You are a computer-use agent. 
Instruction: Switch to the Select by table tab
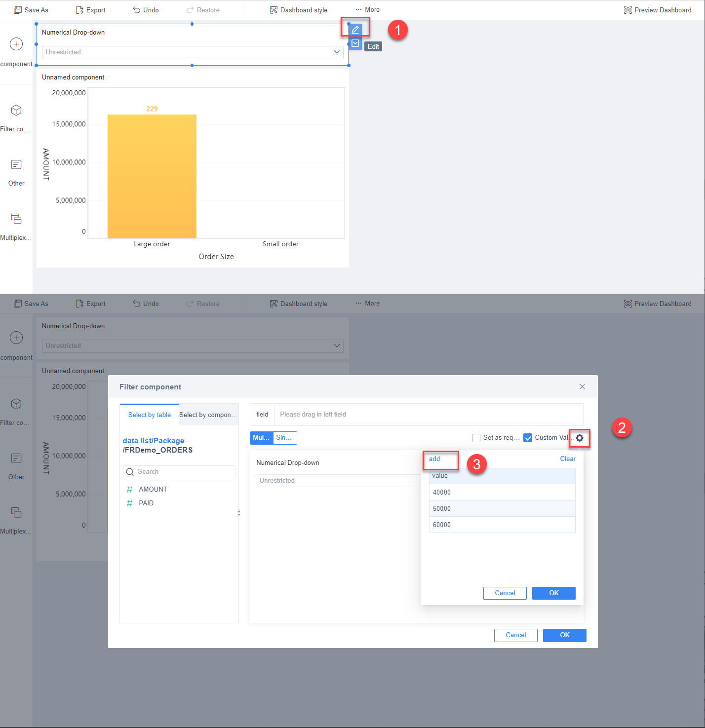pyautogui.click(x=150, y=415)
